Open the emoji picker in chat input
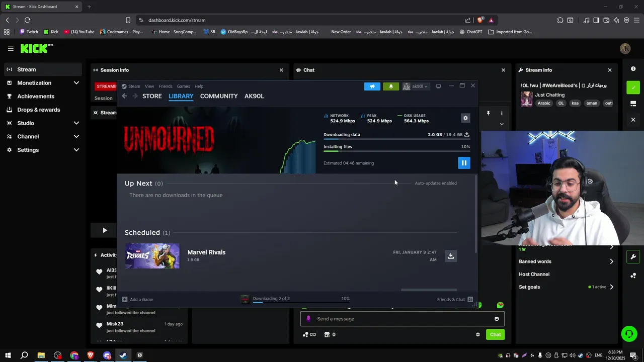Screen dimensions: 644x362 click(x=497, y=319)
